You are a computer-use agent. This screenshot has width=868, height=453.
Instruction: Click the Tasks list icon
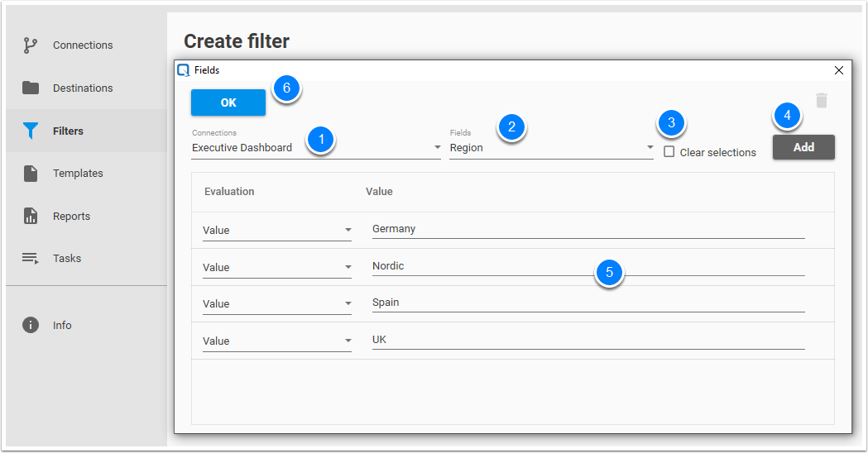pyautogui.click(x=31, y=258)
